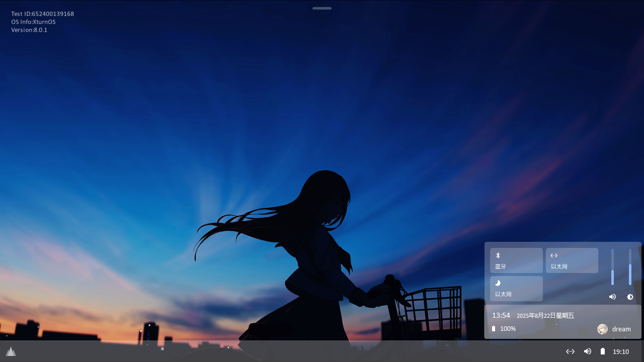The height and width of the screenshot is (362, 644).
Task: Adjust the brightness slider in the quick panel
Action: click(630, 267)
